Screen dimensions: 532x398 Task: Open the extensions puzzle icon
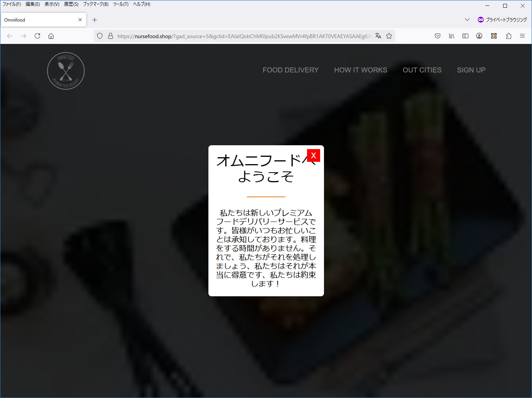click(509, 36)
